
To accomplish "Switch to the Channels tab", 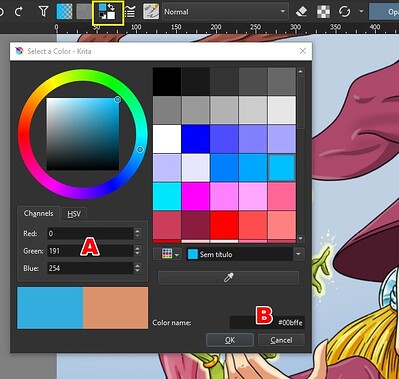I will (x=38, y=213).
